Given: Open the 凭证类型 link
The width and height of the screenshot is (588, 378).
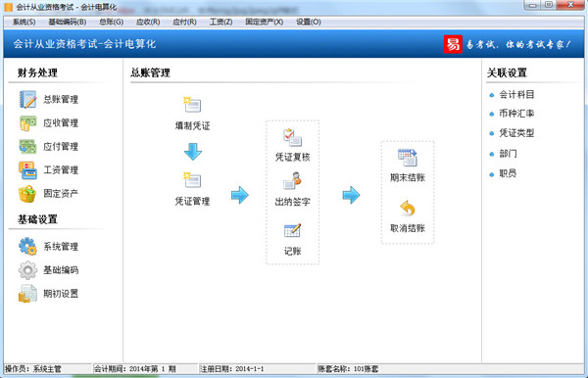Looking at the screenshot, I should tap(516, 133).
